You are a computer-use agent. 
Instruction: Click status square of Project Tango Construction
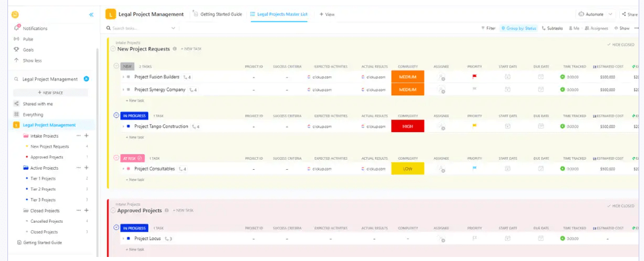128,126
